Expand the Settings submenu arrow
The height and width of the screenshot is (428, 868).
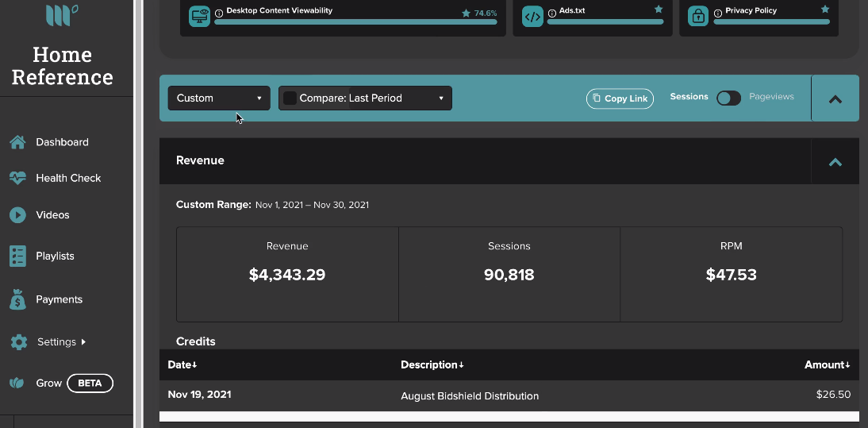pyautogui.click(x=83, y=342)
